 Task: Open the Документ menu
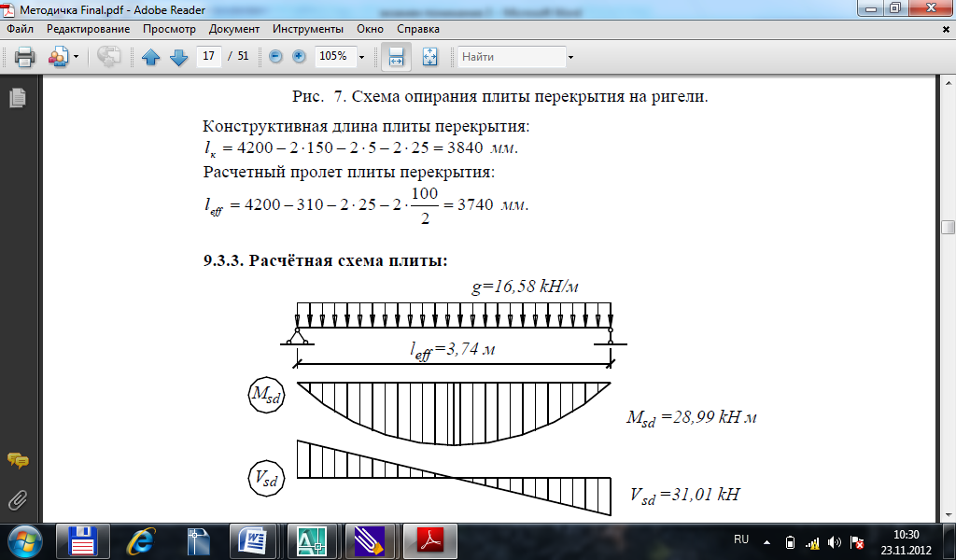(234, 29)
